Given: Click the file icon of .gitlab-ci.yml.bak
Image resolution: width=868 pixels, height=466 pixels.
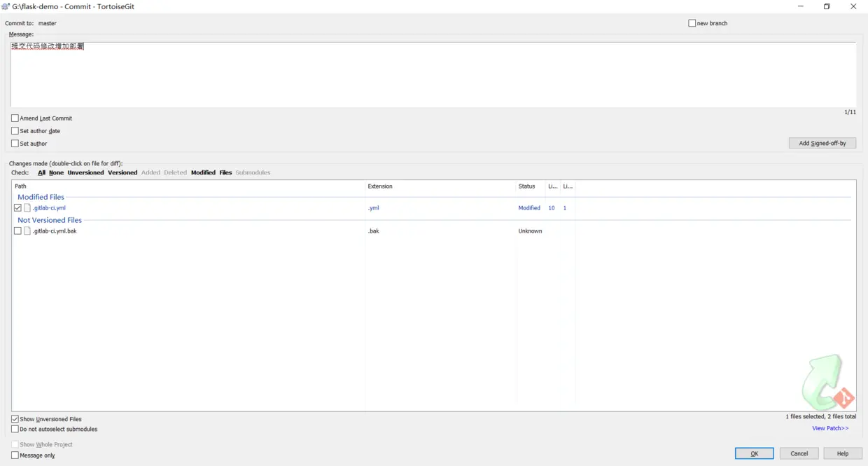Looking at the screenshot, I should (x=27, y=231).
